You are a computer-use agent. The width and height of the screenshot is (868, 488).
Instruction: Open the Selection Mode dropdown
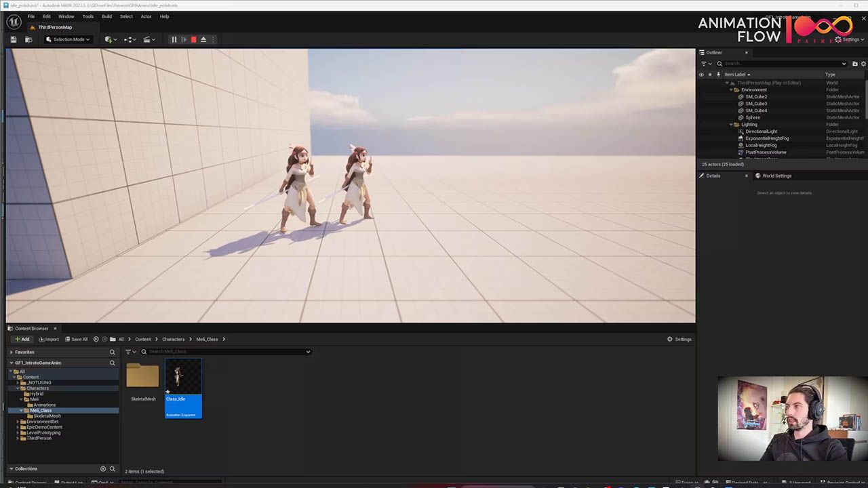point(68,39)
